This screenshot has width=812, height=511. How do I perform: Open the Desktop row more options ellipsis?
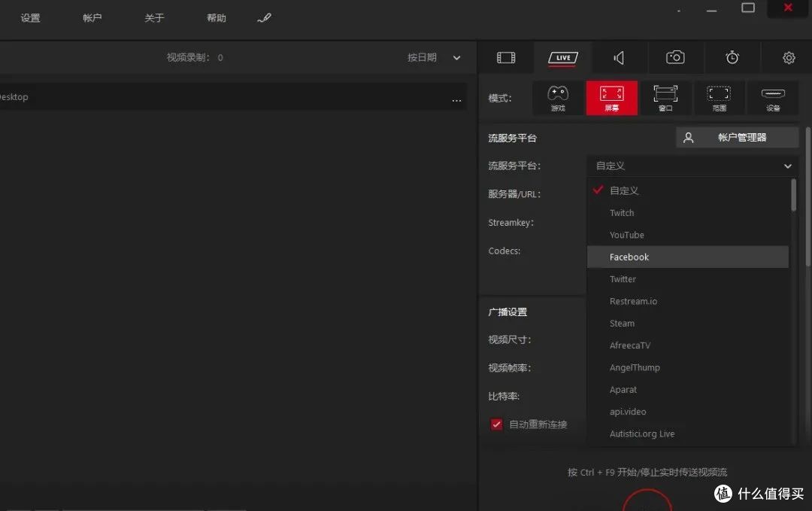click(456, 99)
